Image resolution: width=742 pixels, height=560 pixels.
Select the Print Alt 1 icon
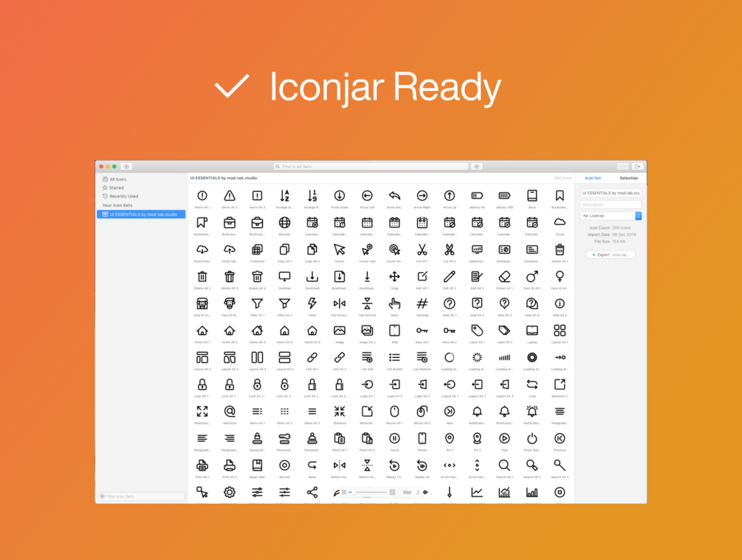click(x=202, y=466)
